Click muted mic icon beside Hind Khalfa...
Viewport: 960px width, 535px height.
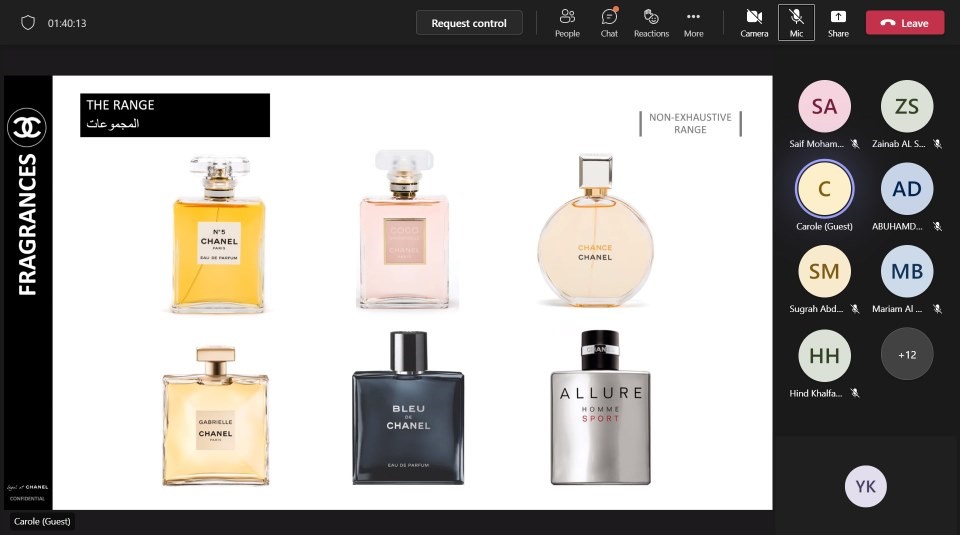click(855, 394)
